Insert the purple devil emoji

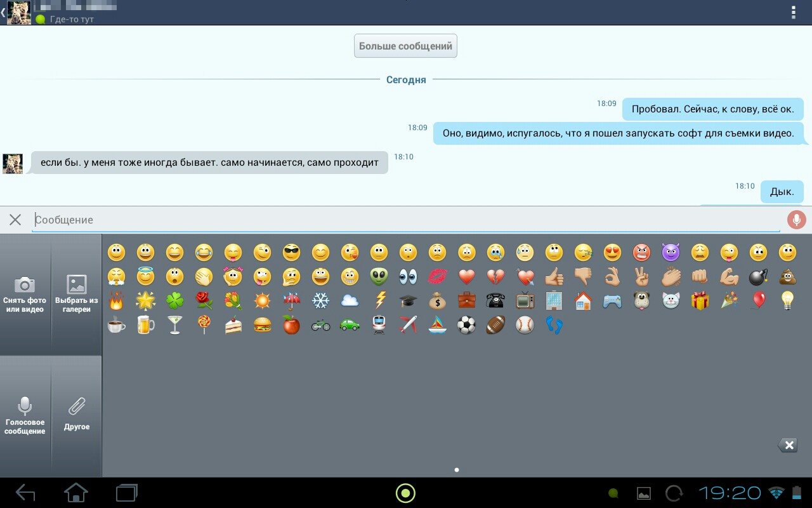(671, 253)
